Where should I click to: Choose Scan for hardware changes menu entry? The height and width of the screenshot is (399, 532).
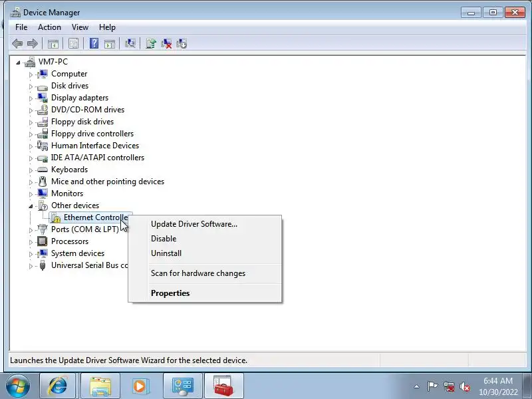pos(205,273)
